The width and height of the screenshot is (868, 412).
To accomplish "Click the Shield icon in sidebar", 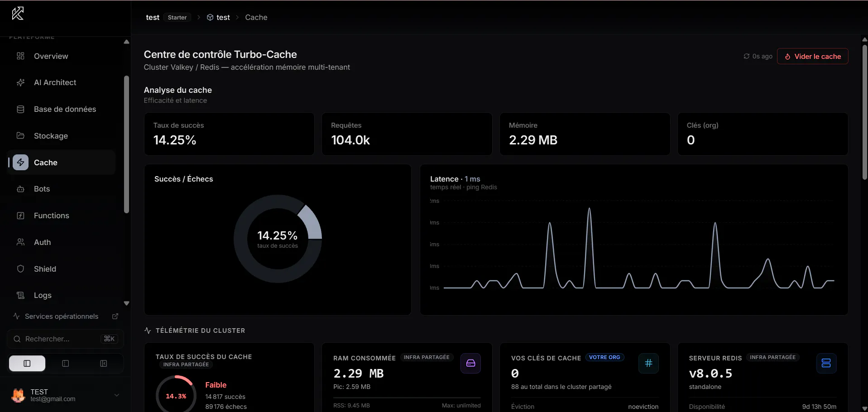I will click(20, 269).
